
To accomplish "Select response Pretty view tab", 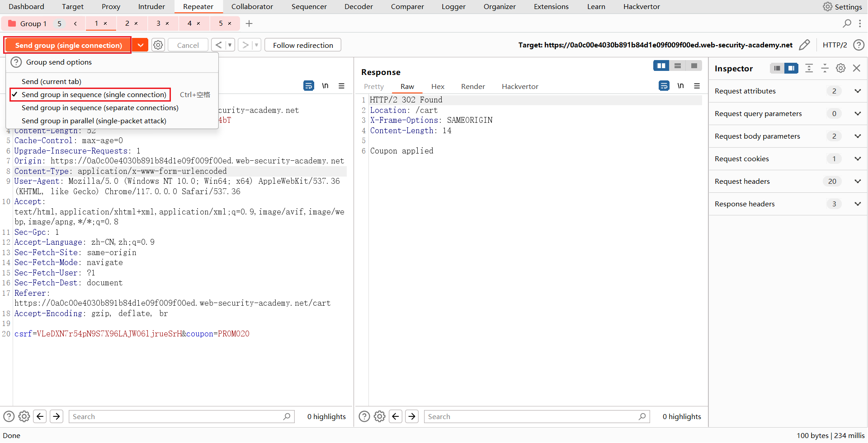I will (374, 87).
